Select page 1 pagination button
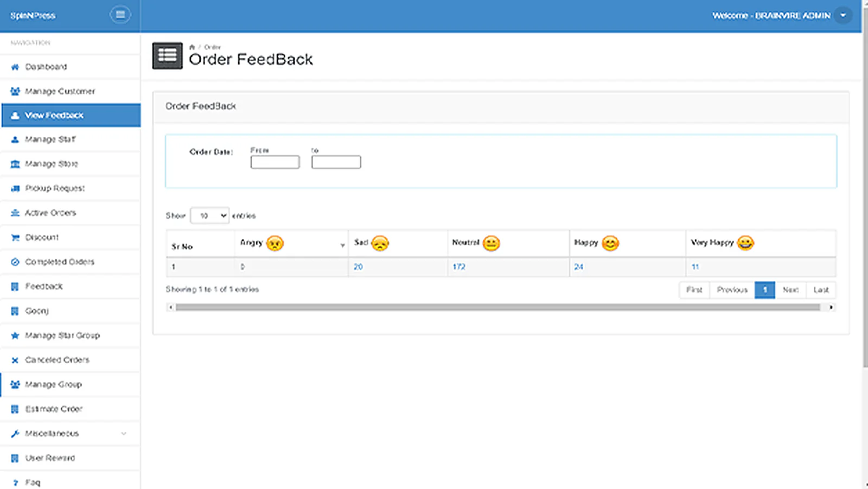The height and width of the screenshot is (489, 868). 765,290
